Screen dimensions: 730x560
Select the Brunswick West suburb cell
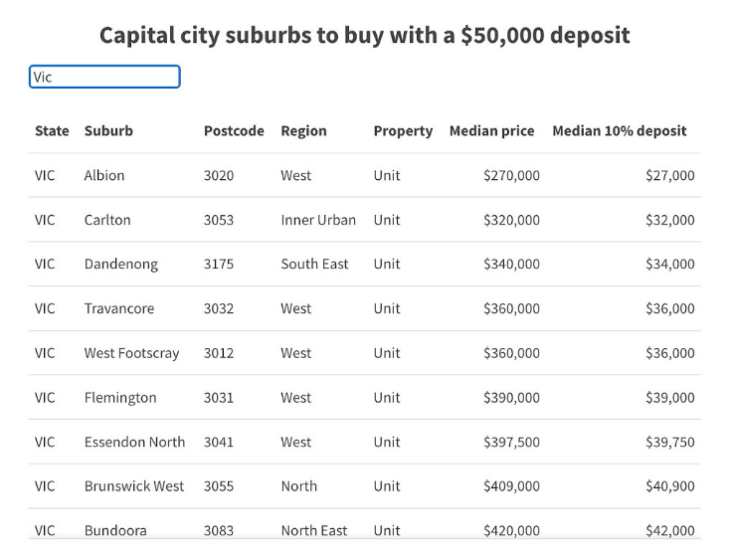tap(134, 486)
